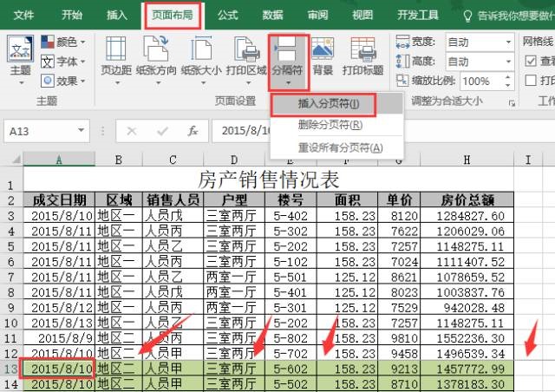
Task: Increase 缩放比例 with the up stepper
Action: click(x=508, y=77)
